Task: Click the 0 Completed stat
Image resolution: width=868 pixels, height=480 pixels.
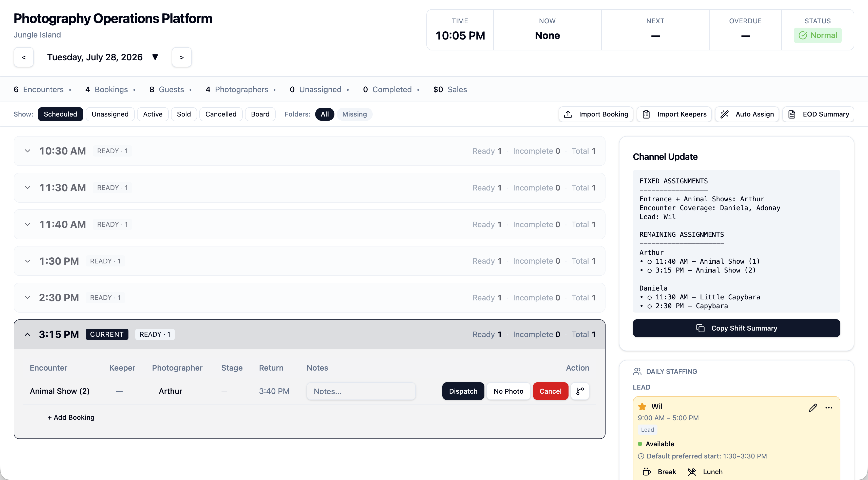Action: pyautogui.click(x=387, y=89)
